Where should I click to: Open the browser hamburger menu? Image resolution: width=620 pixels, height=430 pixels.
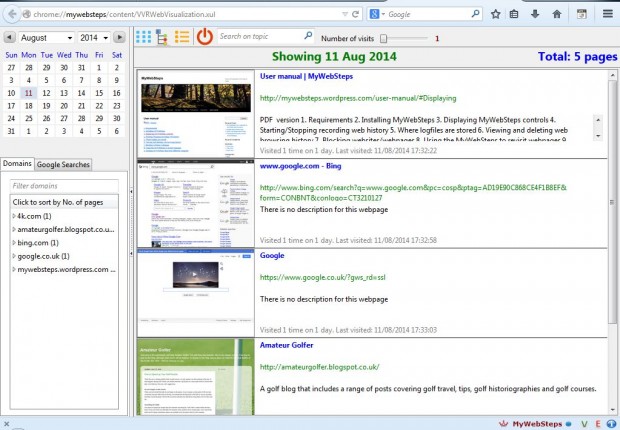click(x=608, y=14)
